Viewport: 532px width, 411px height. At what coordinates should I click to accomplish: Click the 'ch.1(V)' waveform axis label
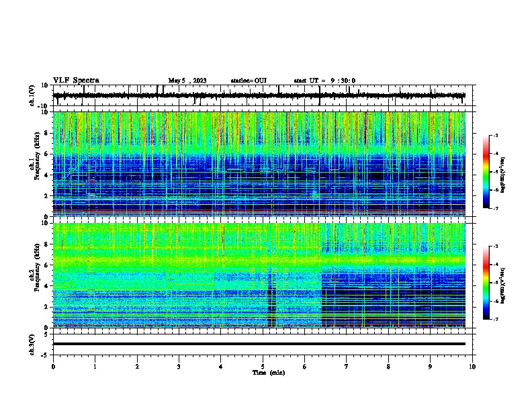pyautogui.click(x=32, y=95)
